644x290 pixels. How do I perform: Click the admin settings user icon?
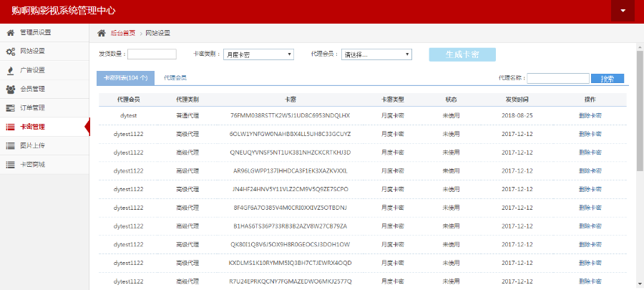pyautogui.click(x=11, y=32)
